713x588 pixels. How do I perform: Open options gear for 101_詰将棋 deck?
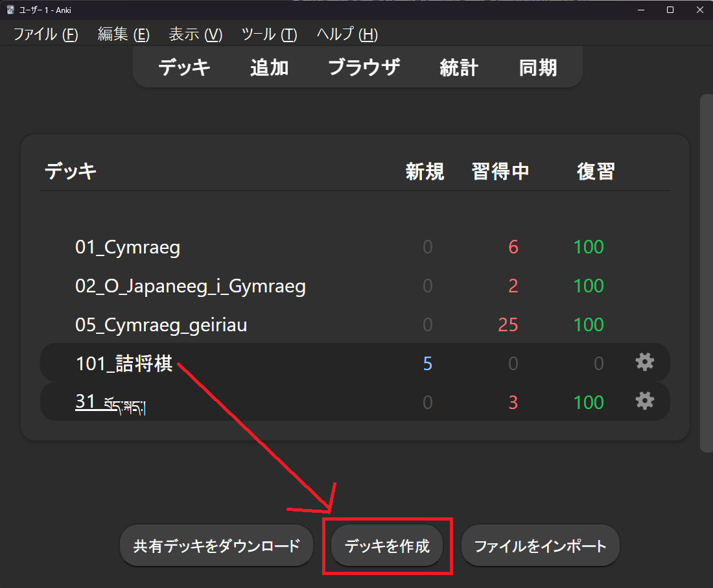tap(644, 362)
